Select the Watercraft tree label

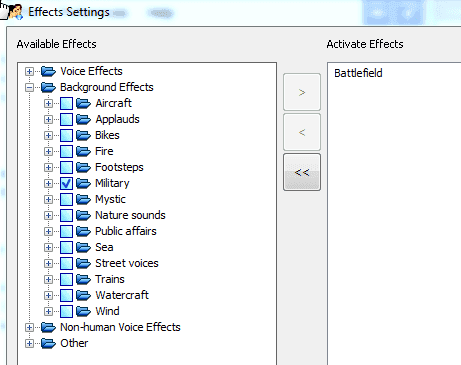tap(122, 295)
